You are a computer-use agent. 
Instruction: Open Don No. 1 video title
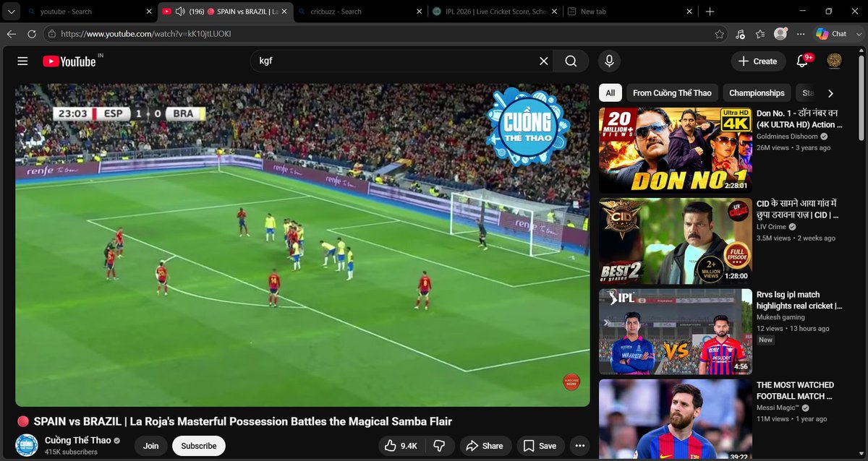click(799, 119)
